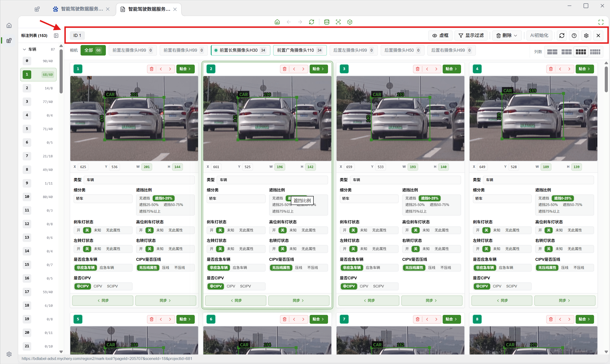The image size is (610, 364).
Task: Select 无遮挡 occlusion on card 1
Action: pyautogui.click(x=144, y=198)
